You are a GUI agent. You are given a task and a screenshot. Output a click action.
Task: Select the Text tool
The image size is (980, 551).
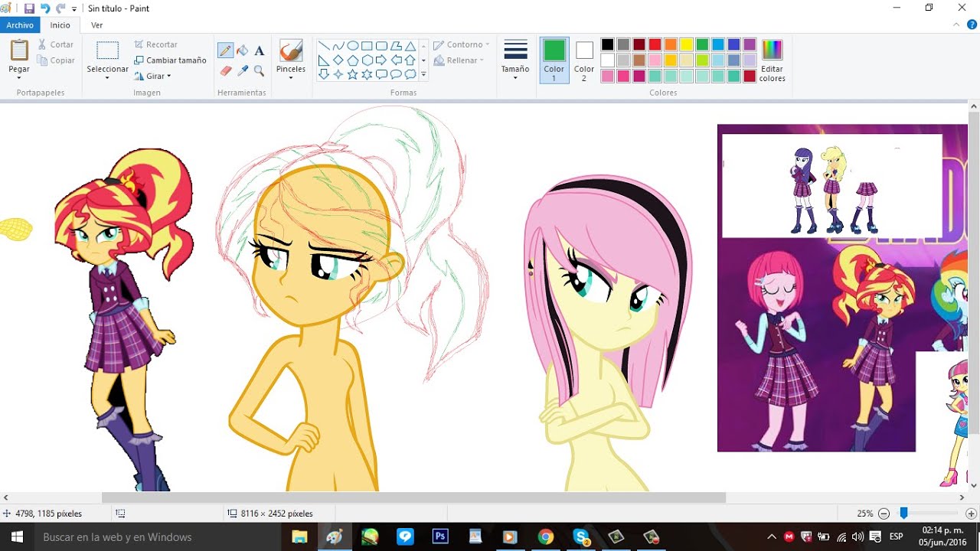(259, 51)
